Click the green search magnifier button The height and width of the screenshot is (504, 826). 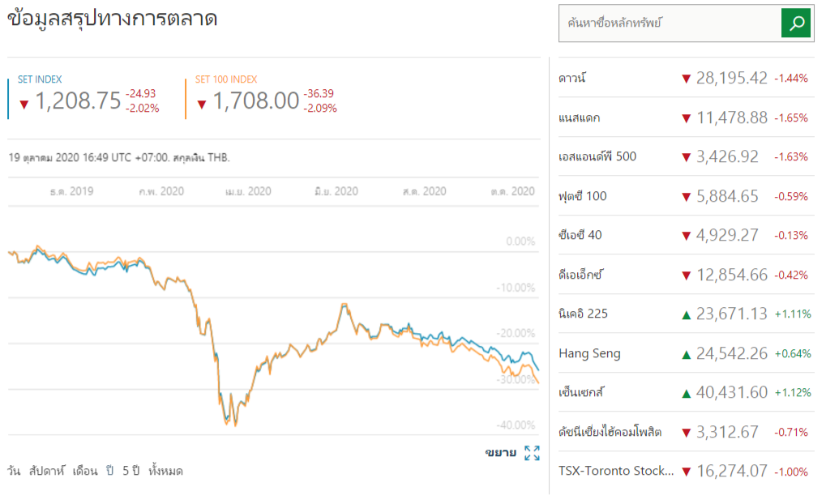[x=796, y=23]
